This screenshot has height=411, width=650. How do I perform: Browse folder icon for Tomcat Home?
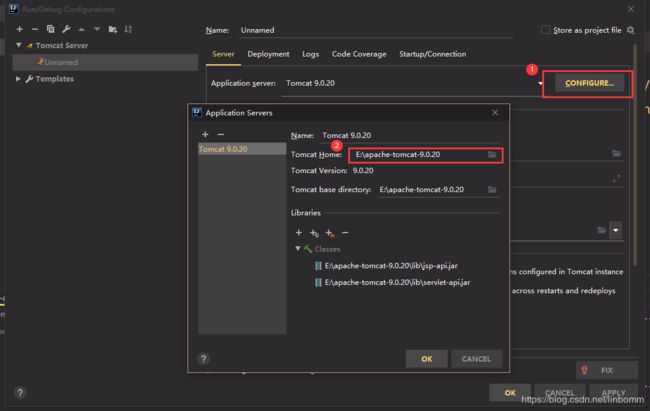point(492,155)
